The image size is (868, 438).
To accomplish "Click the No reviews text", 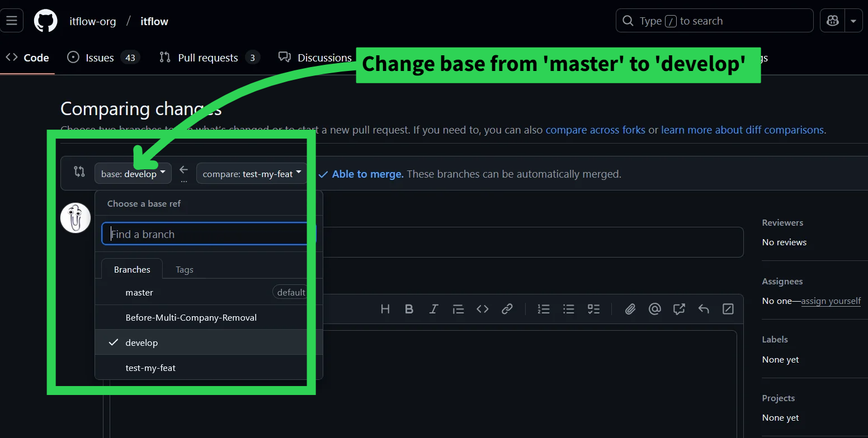I will pos(784,242).
